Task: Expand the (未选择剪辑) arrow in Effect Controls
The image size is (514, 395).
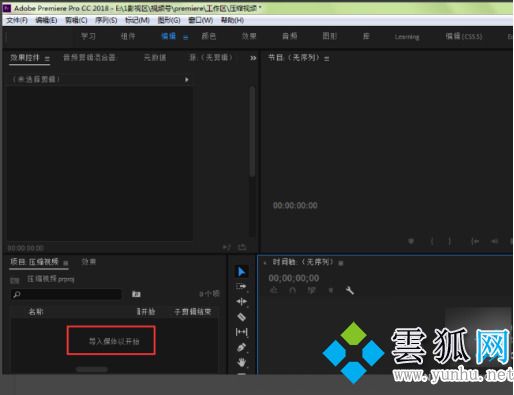Action: (187, 80)
